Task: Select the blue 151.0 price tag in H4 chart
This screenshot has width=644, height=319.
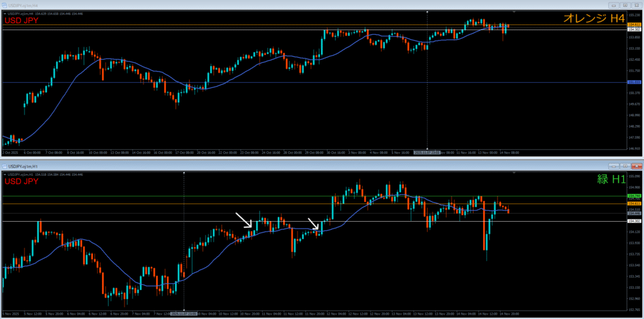Action: 635,82
